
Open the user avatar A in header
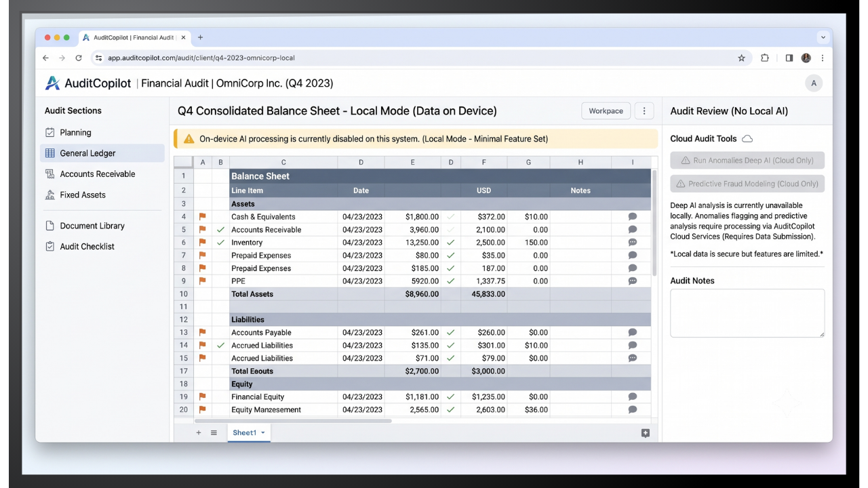click(x=813, y=83)
